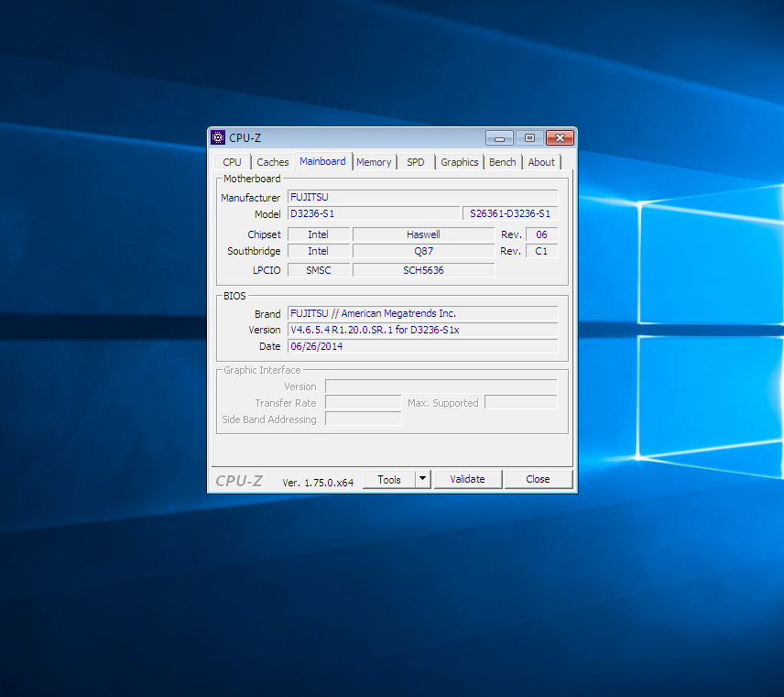Close CPU-Z with the red X

click(x=559, y=137)
